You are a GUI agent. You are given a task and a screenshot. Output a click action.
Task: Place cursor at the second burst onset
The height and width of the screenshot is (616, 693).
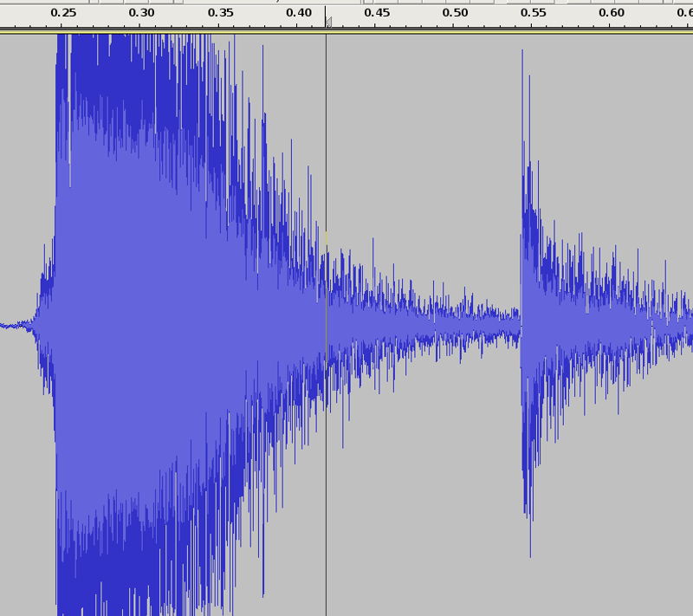[x=521, y=325]
